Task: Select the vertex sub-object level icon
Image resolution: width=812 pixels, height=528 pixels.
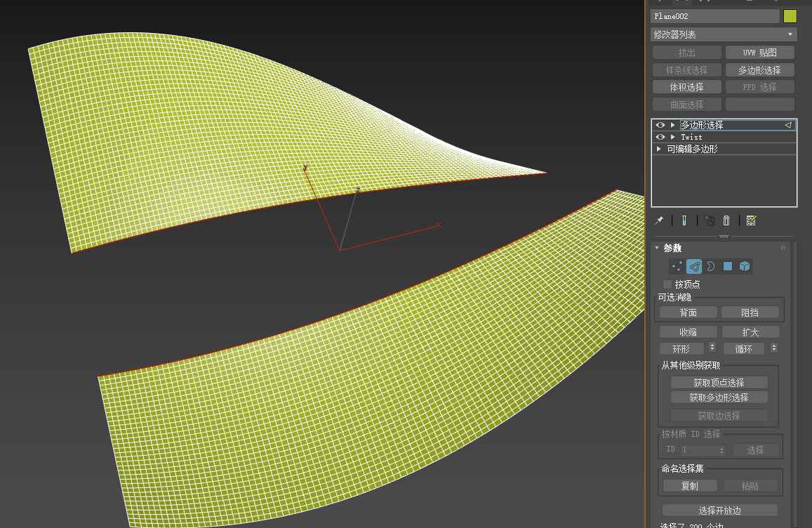Action: coord(677,266)
